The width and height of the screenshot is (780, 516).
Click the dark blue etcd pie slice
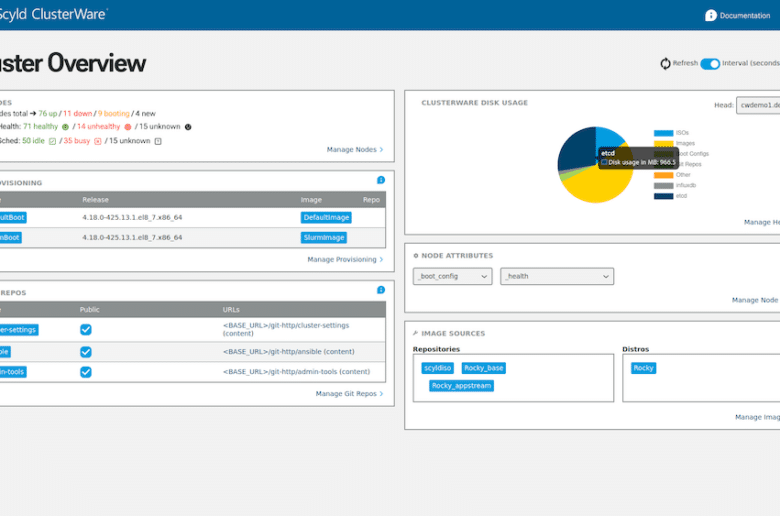tap(576, 149)
